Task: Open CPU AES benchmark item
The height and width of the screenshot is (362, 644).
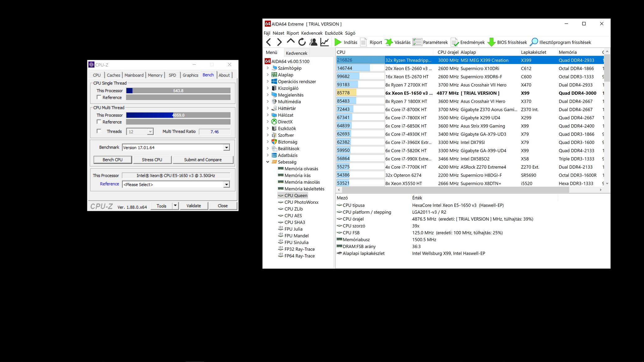Action: click(x=293, y=216)
